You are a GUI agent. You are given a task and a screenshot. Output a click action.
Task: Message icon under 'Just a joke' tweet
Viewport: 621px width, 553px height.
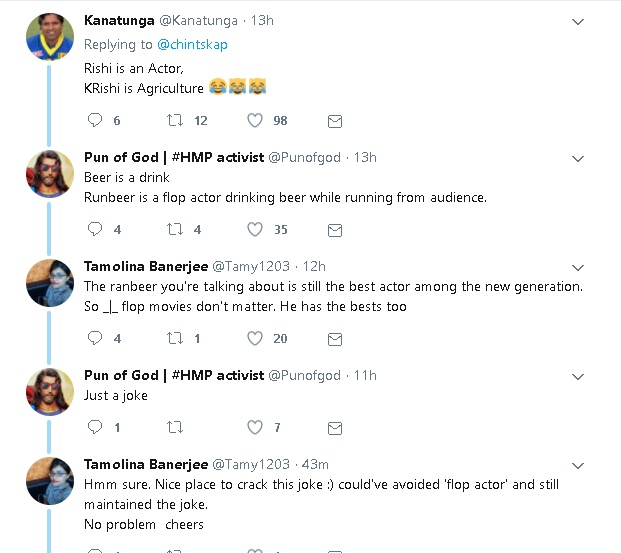click(x=335, y=428)
